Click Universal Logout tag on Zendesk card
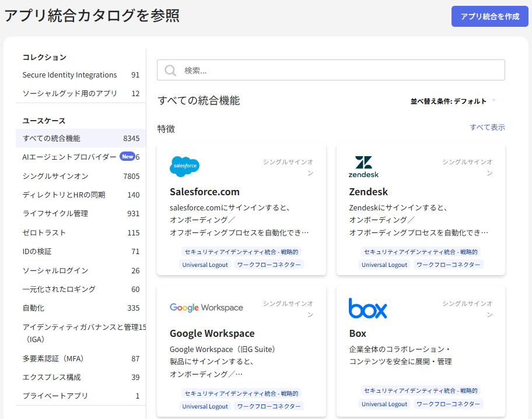The width and height of the screenshot is (532, 419). tap(384, 265)
